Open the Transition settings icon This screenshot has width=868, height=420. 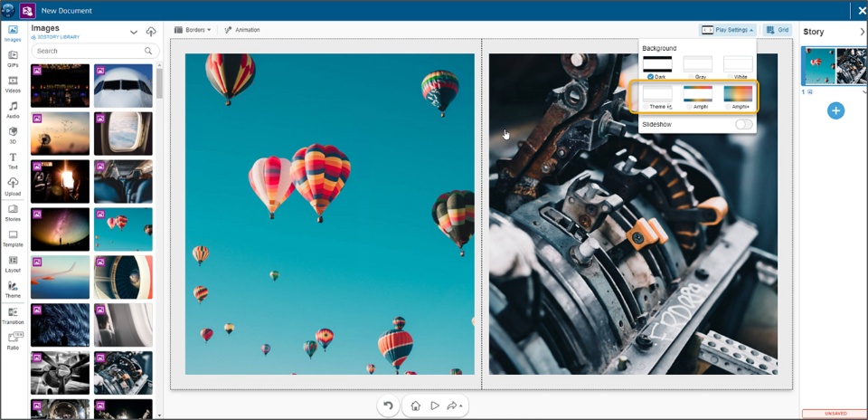pyautogui.click(x=13, y=315)
